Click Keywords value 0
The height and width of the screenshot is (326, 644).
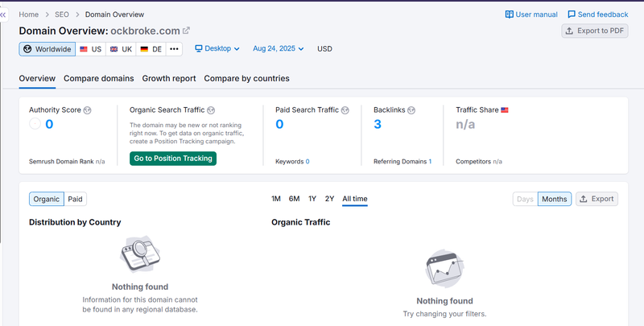(x=308, y=162)
